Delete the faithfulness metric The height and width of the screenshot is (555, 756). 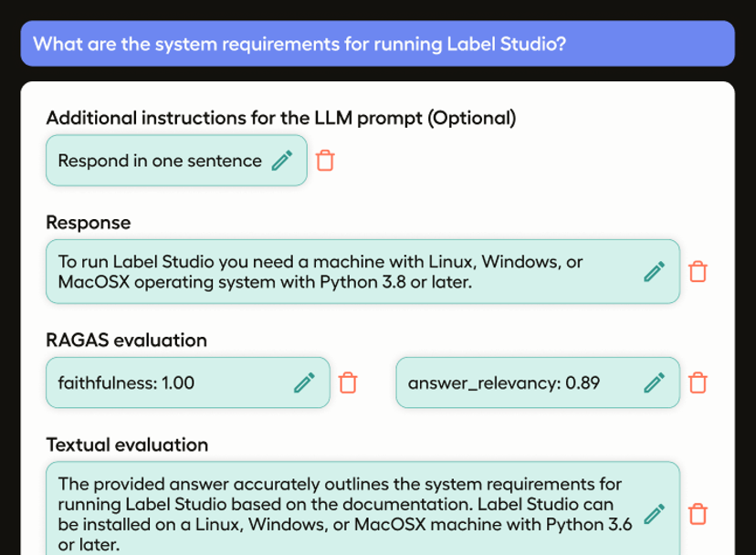pos(348,382)
